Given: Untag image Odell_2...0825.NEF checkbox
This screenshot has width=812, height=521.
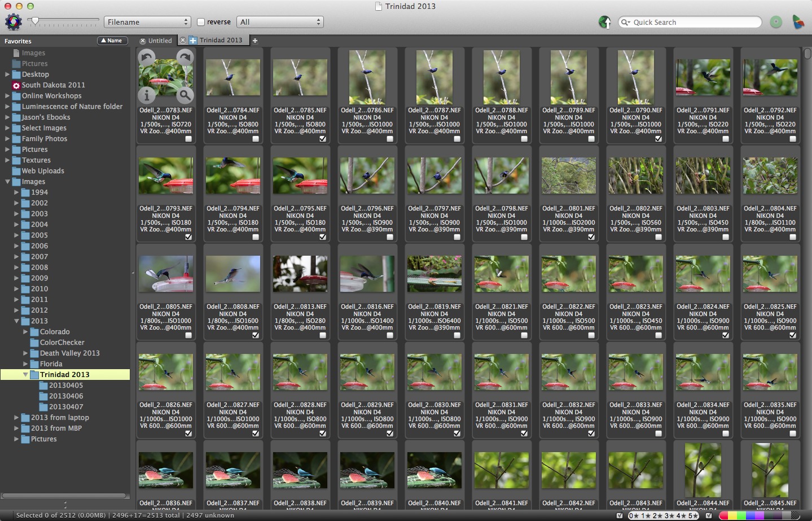Looking at the screenshot, I should (x=793, y=335).
